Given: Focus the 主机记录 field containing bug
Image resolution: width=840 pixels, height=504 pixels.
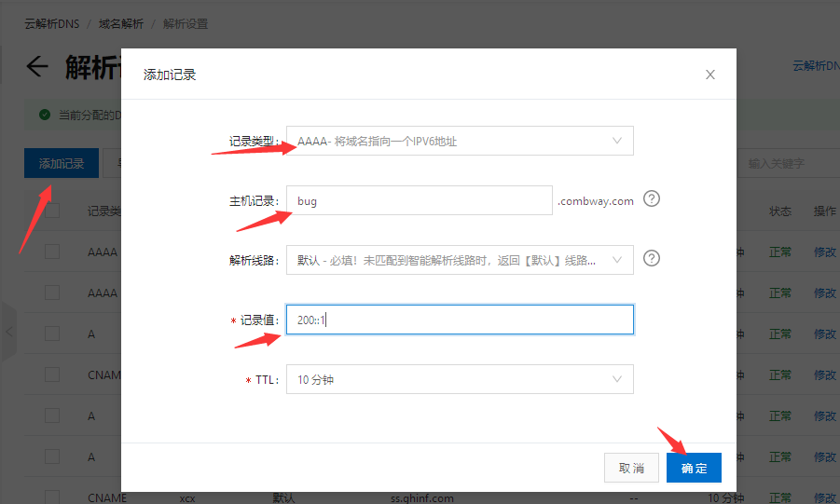Looking at the screenshot, I should coord(419,200).
